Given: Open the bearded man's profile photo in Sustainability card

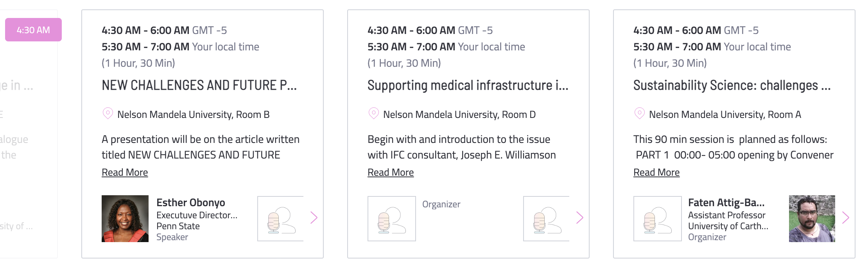Looking at the screenshot, I should click(812, 219).
